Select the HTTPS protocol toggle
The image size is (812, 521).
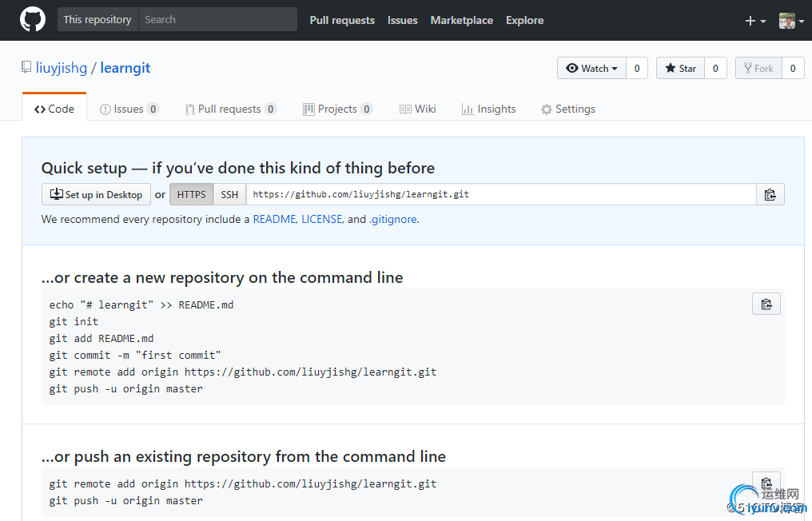point(191,194)
